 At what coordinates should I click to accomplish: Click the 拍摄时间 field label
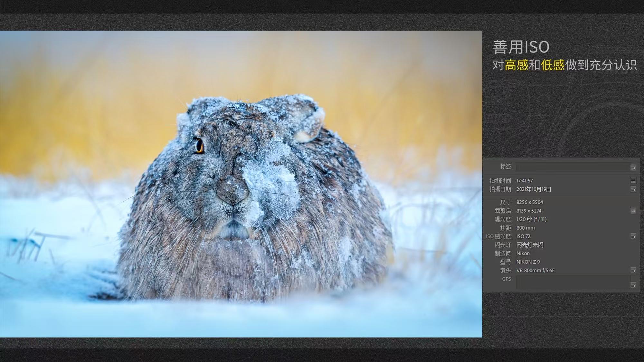500,181
